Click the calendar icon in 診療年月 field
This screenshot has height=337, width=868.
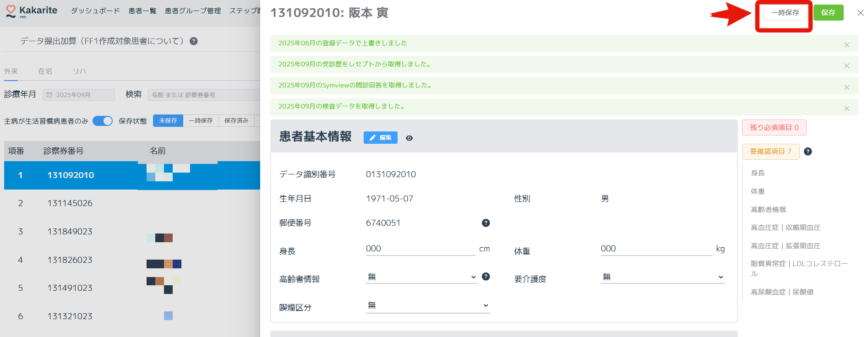tap(49, 95)
